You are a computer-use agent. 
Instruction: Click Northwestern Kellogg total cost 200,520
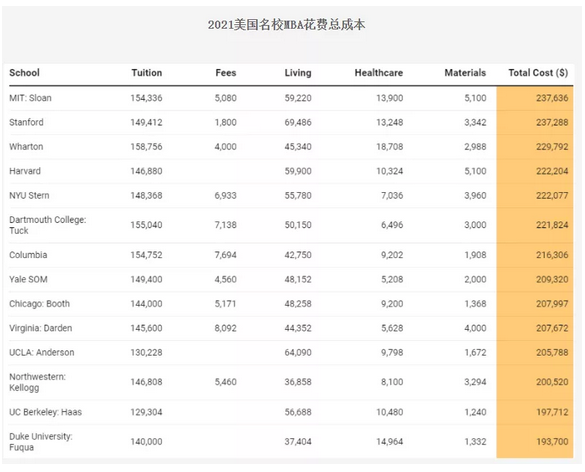point(552,382)
